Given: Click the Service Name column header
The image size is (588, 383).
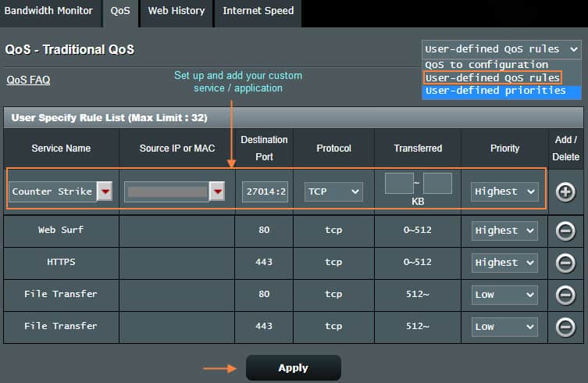Looking at the screenshot, I should [x=61, y=149].
